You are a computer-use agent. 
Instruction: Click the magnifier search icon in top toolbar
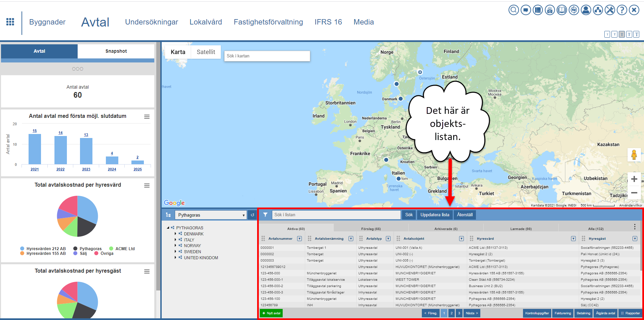pyautogui.click(x=513, y=10)
